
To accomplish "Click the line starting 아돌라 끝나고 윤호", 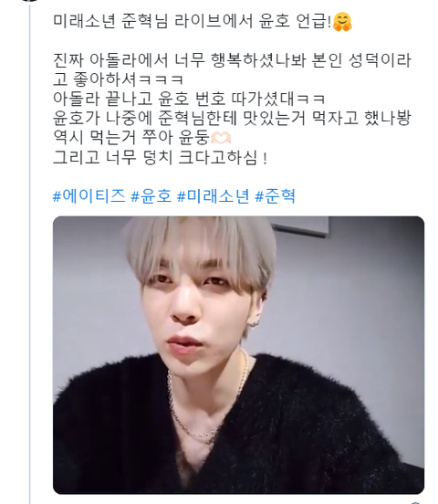I will [x=189, y=99].
